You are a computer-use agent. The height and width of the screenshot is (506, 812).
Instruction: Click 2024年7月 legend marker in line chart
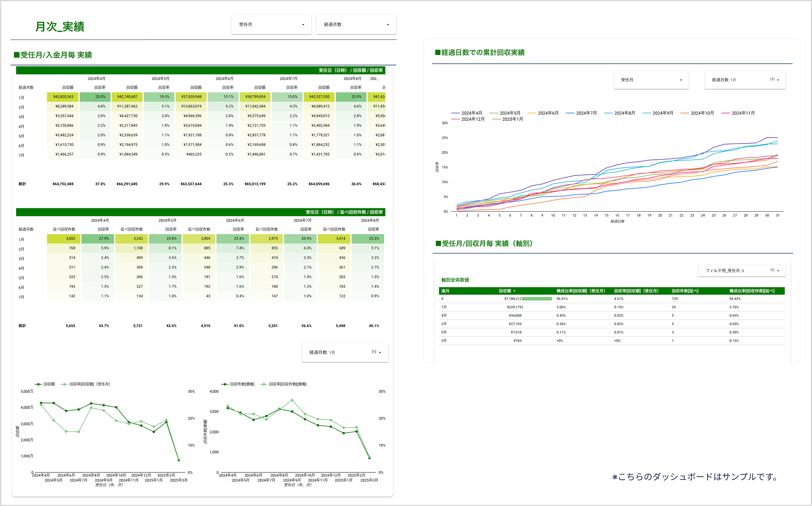570,113
